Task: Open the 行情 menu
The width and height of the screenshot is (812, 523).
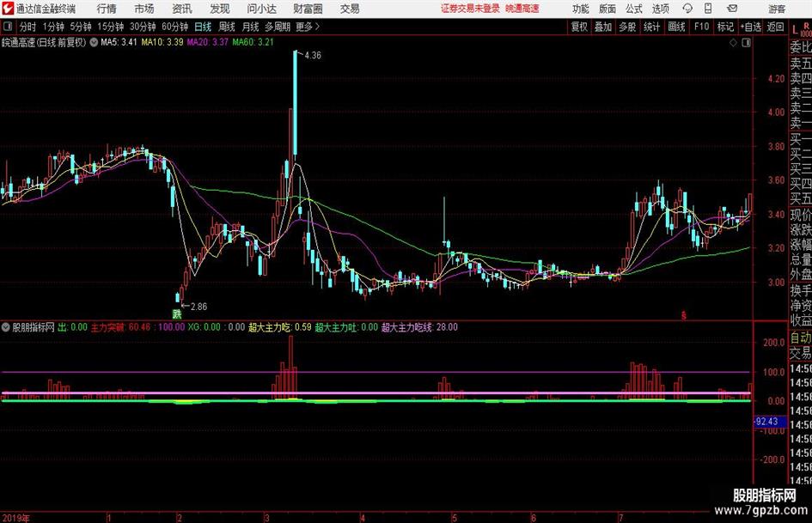Action: pyautogui.click(x=107, y=9)
